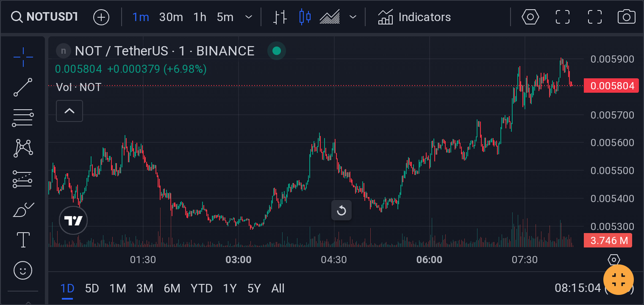Select the crosshair cursor tool

(23, 56)
